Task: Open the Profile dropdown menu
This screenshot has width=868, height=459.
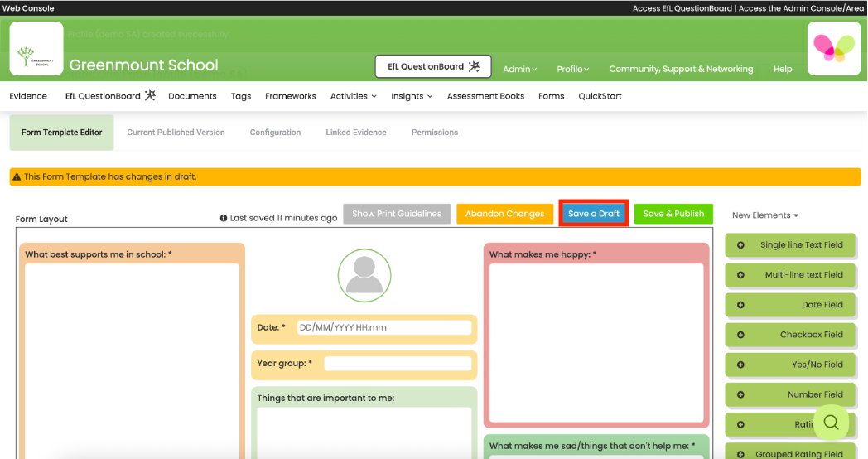Action: pyautogui.click(x=573, y=70)
